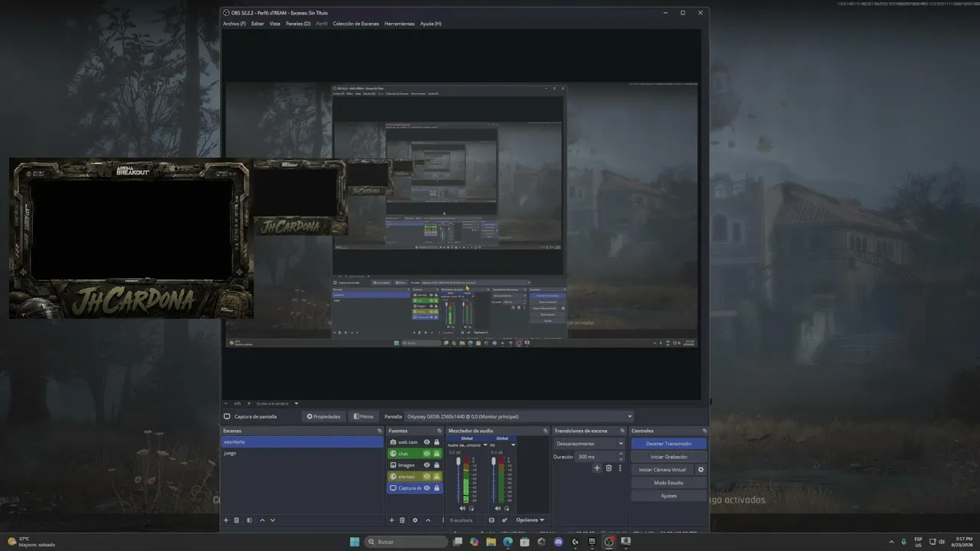Image resolution: width=980 pixels, height=551 pixels.
Task: Expand the HX channel dropdown
Action: (514, 445)
